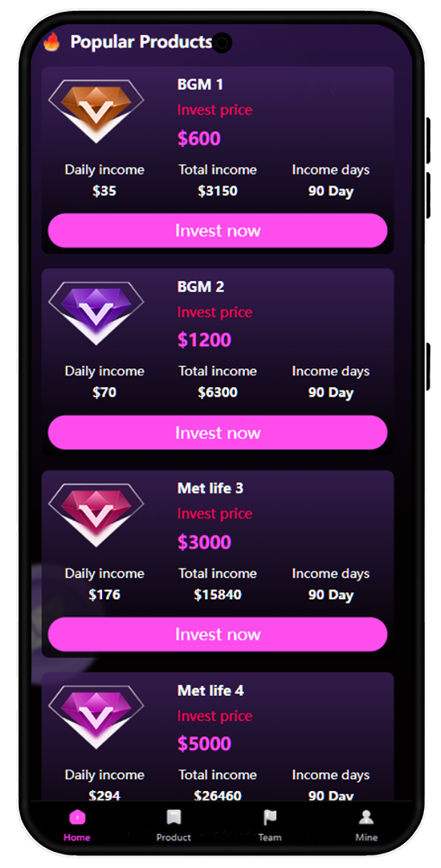Tap the $600 invest price
Viewport: 441px width, 868px height.
[x=199, y=139]
